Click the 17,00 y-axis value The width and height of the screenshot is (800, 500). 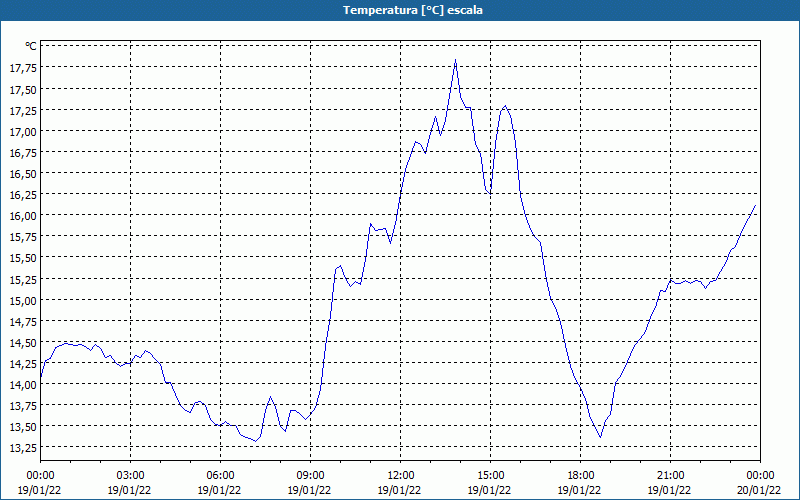pos(23,132)
